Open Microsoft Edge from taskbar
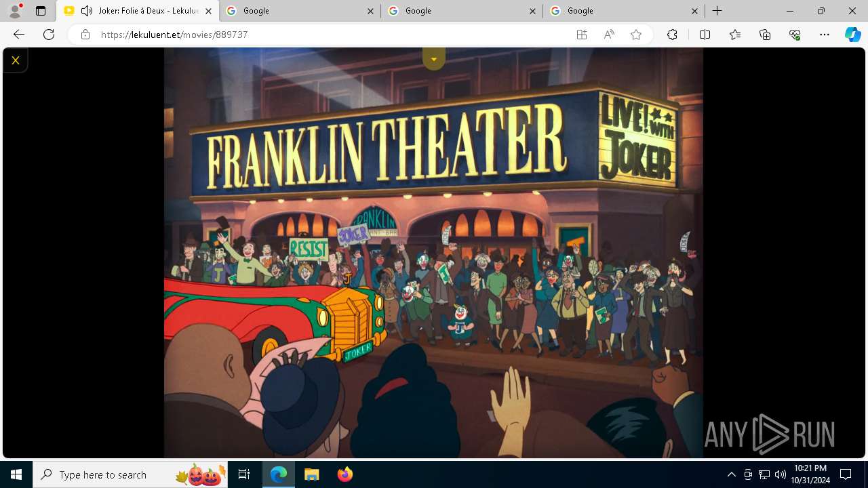Image resolution: width=868 pixels, height=488 pixels. coord(279,474)
